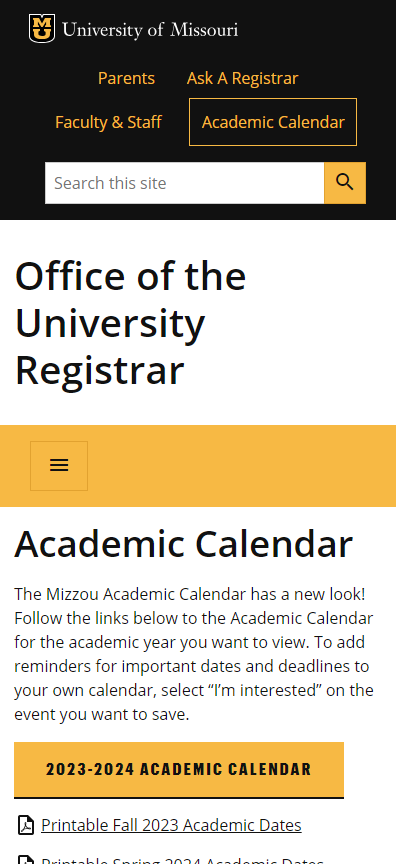Open Printable Spring 2024 Academic Dates link
Image resolution: width=396 pixels, height=864 pixels.
tap(182, 860)
